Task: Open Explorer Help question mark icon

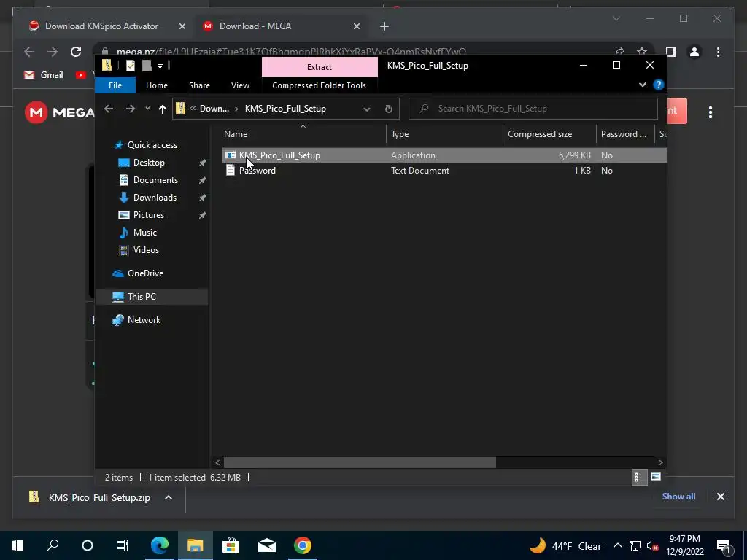Action: [659, 85]
